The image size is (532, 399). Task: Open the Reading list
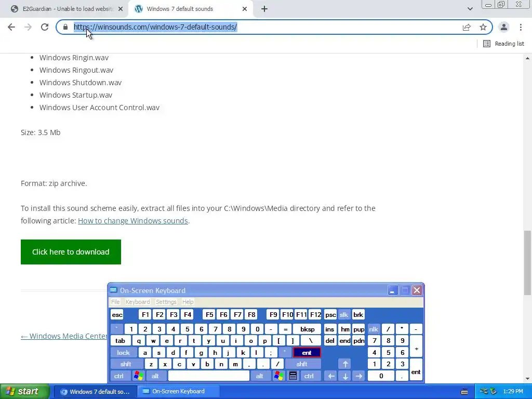tap(503, 44)
